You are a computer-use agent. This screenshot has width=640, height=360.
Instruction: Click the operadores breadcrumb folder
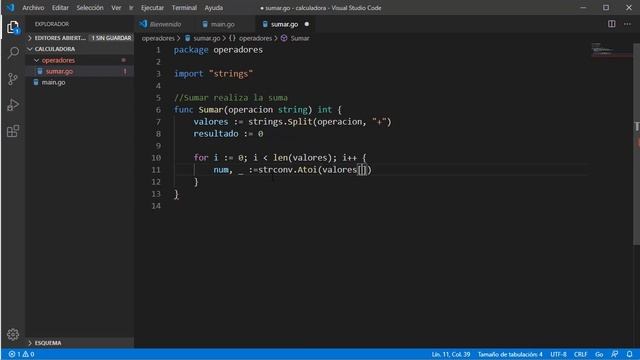158,38
